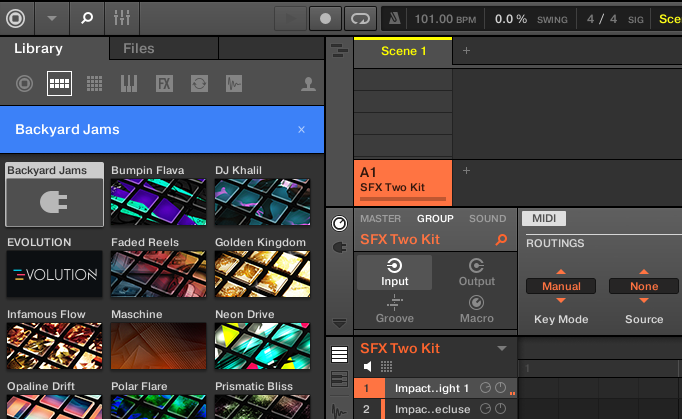Click the record button
The image size is (682, 419).
pos(325,19)
